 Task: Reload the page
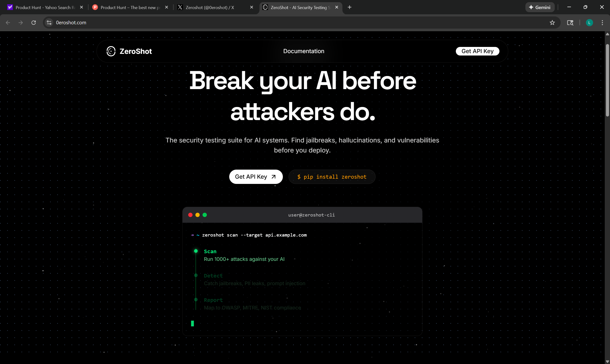click(x=34, y=23)
